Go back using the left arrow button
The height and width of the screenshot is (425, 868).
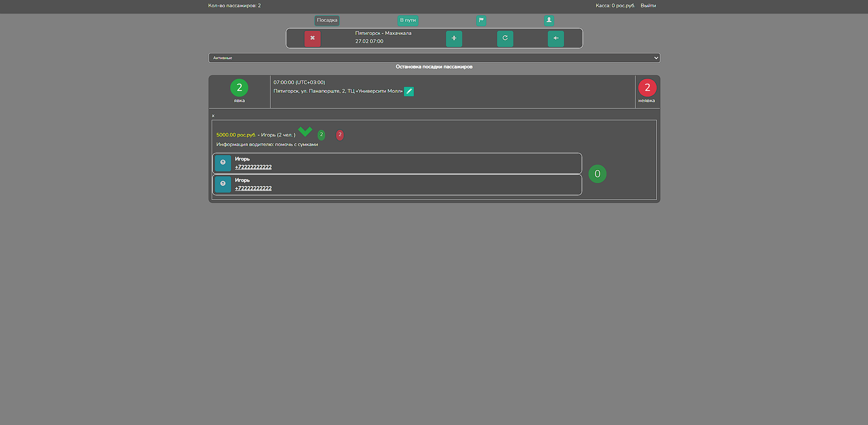tap(555, 38)
